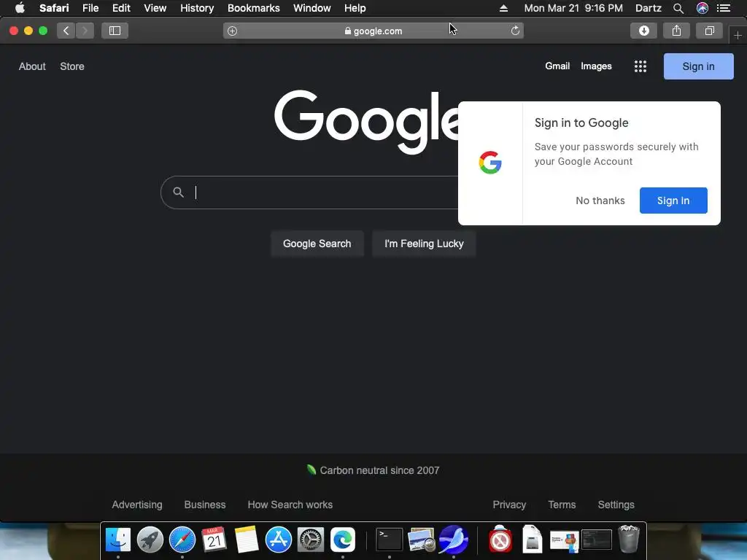Viewport: 747px width, 560px height.
Task: Click the Dartz user menu
Action: click(648, 8)
